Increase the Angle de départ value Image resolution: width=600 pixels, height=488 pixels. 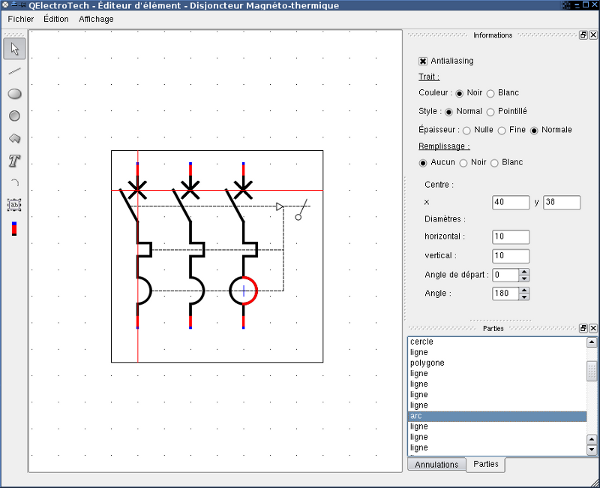524,272
